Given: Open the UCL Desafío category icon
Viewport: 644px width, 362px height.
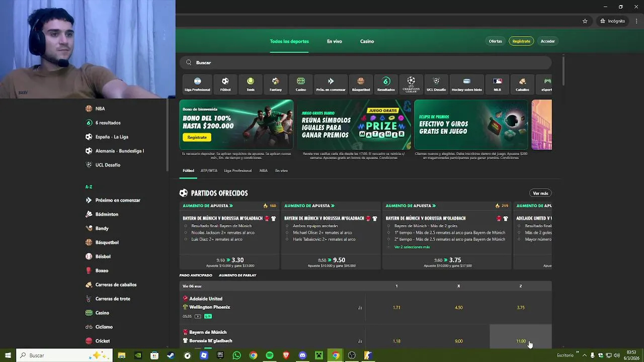Looking at the screenshot, I should point(436,84).
